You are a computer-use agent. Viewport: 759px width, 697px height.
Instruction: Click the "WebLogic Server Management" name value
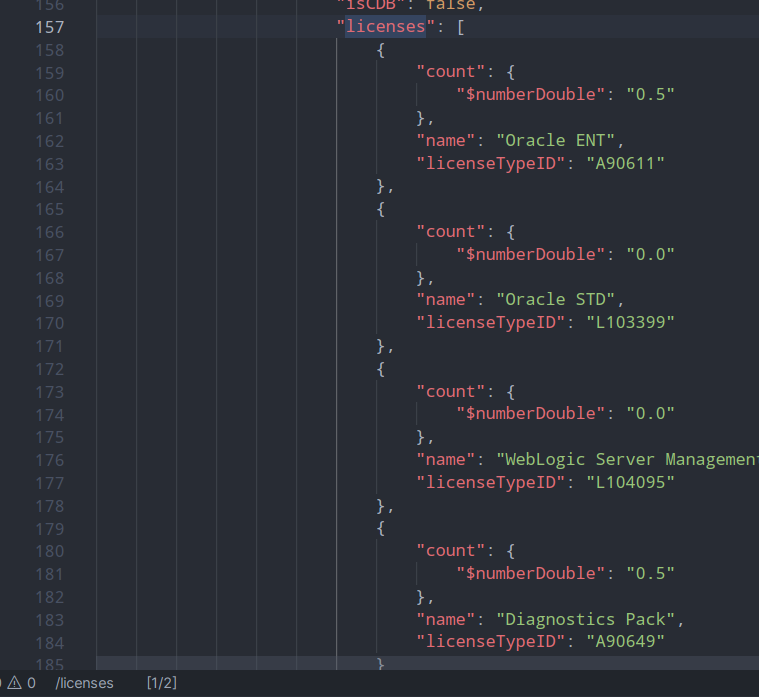click(627, 459)
